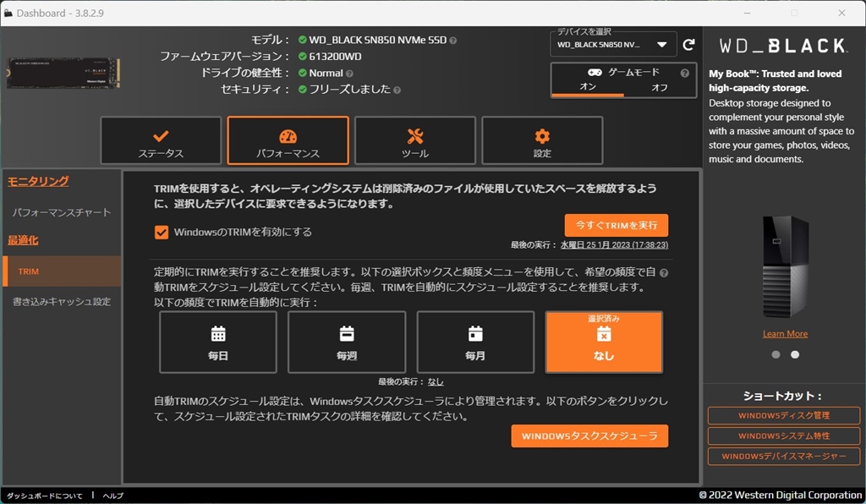Select 書き込みキャッシュ設定 in sidebar
The image size is (866, 504).
[x=61, y=301]
